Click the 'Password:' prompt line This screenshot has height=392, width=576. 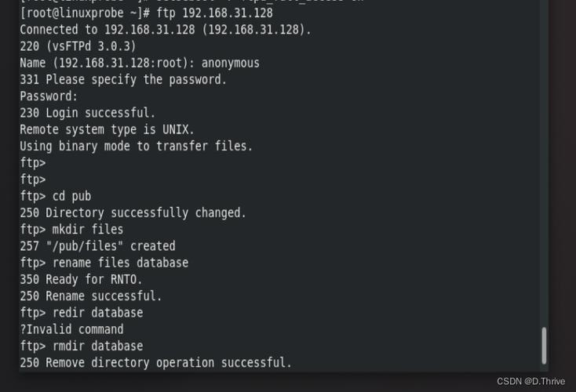49,96
